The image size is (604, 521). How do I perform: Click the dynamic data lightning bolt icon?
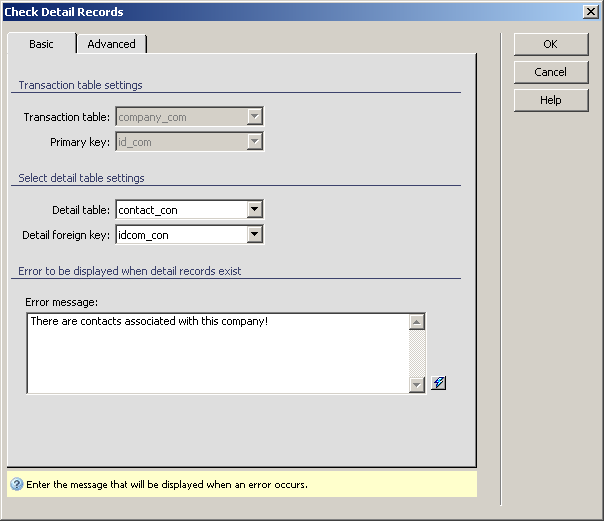[x=439, y=383]
